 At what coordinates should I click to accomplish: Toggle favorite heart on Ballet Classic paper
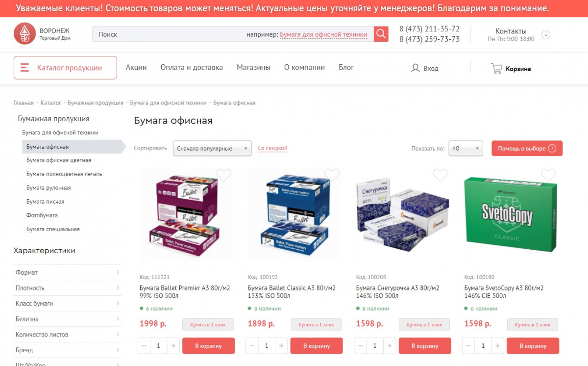332,175
